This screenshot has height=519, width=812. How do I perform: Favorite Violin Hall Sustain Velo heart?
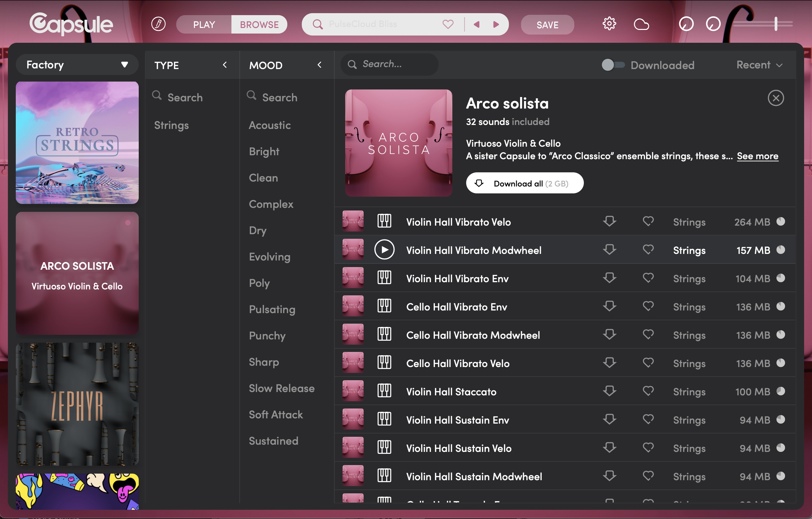648,447
